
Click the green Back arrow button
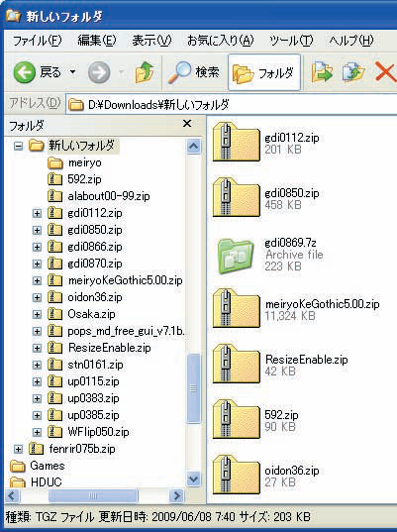pyautogui.click(x=24, y=72)
